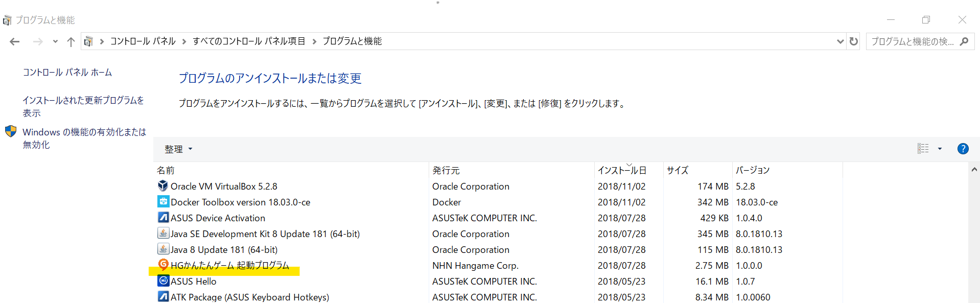Open the view options dropdown arrow
This screenshot has width=980, height=303.
pos(940,149)
